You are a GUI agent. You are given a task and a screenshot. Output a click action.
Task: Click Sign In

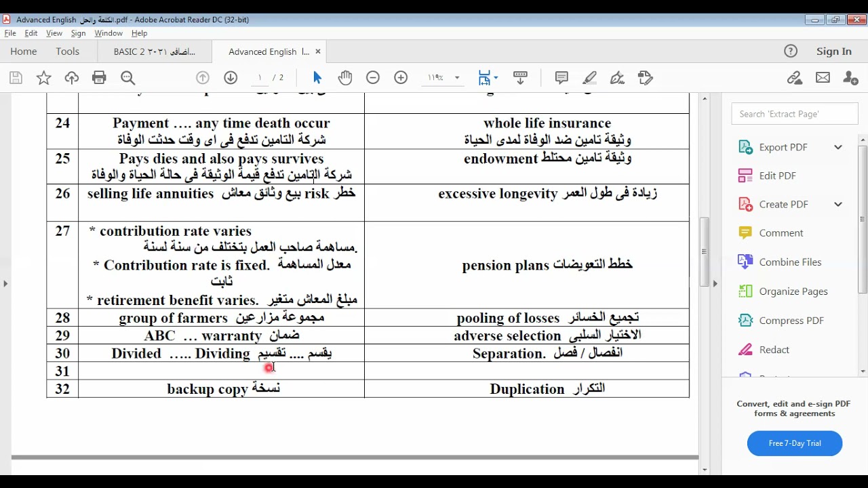(834, 51)
